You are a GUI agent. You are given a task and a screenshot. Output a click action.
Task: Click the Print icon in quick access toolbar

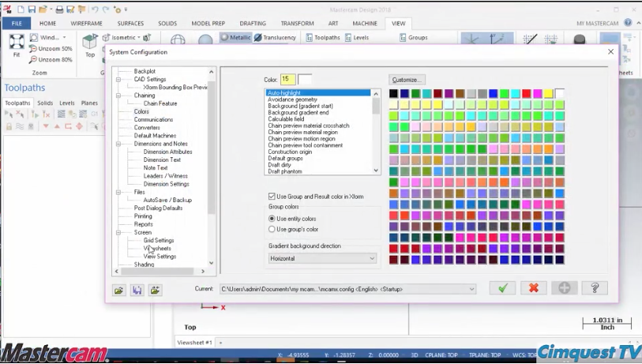click(x=59, y=9)
